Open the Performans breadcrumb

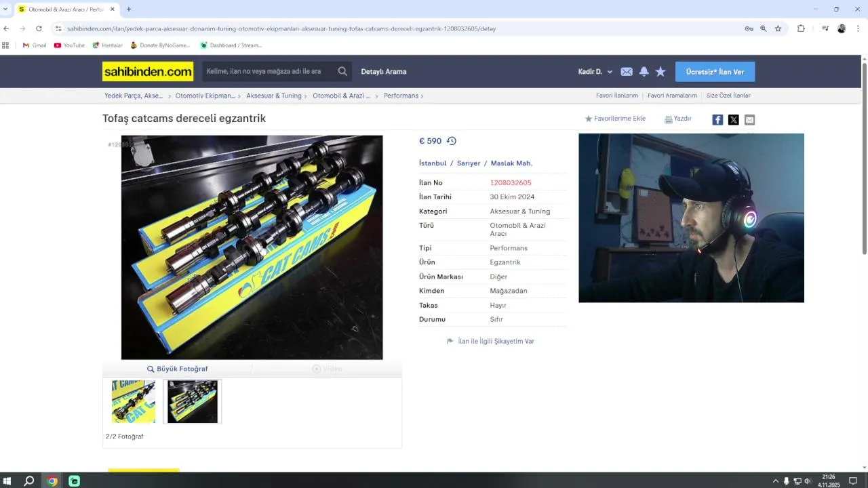[401, 96]
